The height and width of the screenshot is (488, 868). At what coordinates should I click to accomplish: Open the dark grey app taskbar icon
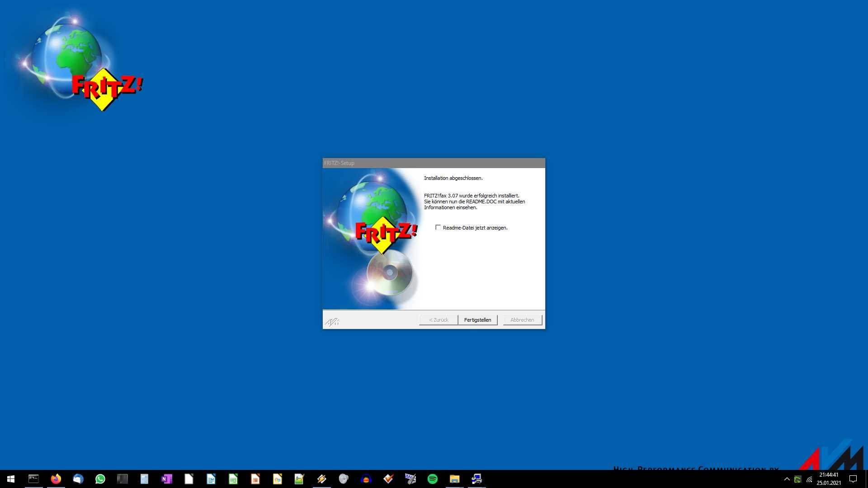click(122, 479)
